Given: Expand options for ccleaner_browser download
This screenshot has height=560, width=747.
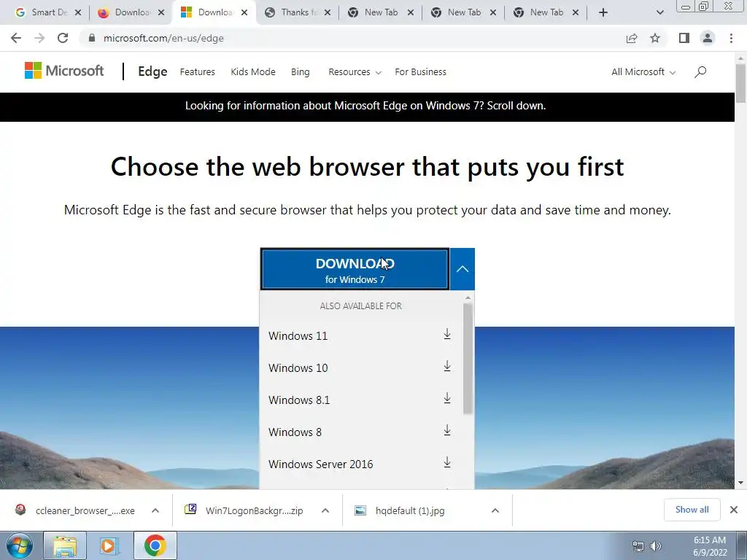Looking at the screenshot, I should (x=155, y=510).
